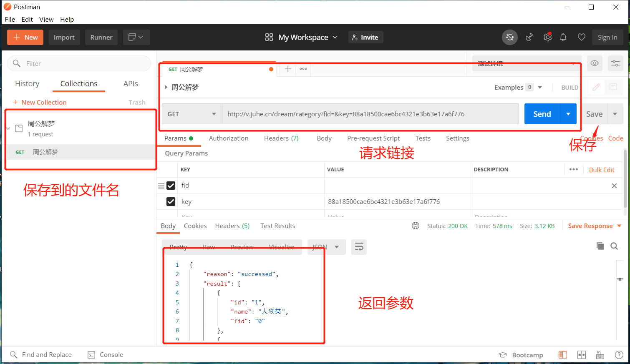Open the request Settings tab

458,138
